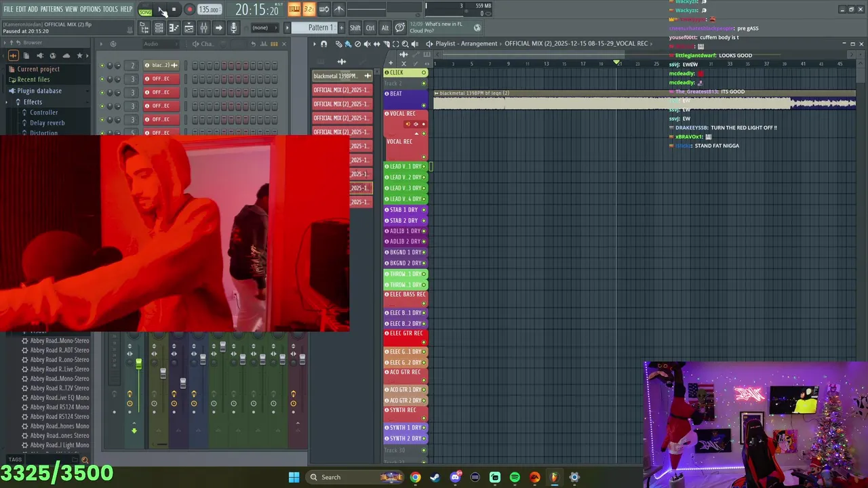Viewport: 868px width, 488px height.
Task: Expand the Plugin database node
Action: pyautogui.click(x=39, y=91)
